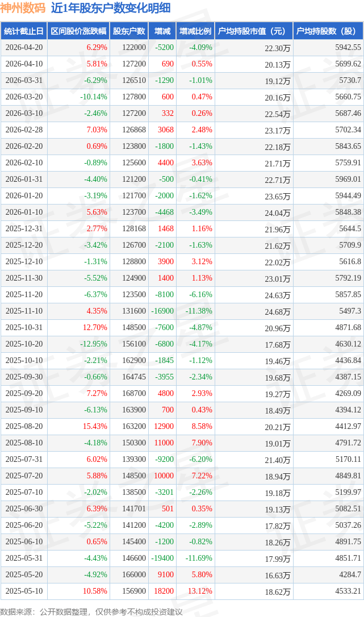Click the 12.70% price change value
364x617 pixels.
(95, 328)
